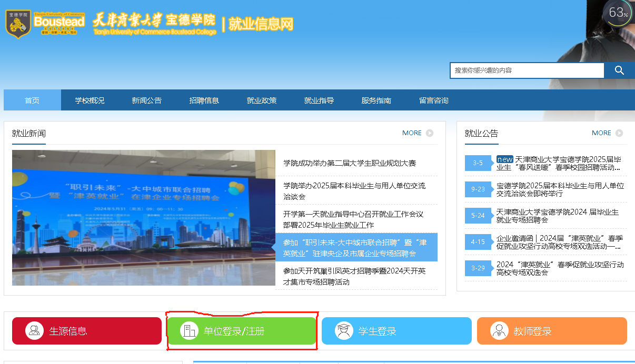Open the MORE link in 就业公告 panel
The height and width of the screenshot is (364, 635).
pos(602,133)
